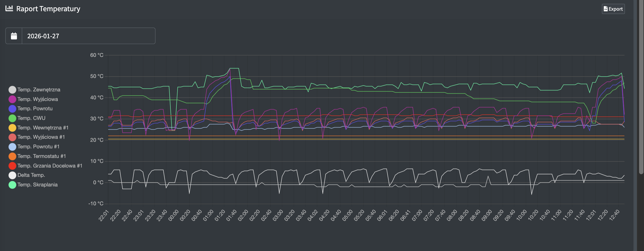Click the calendar icon beside the date
Viewport: 644px width, 251px height.
14,36
